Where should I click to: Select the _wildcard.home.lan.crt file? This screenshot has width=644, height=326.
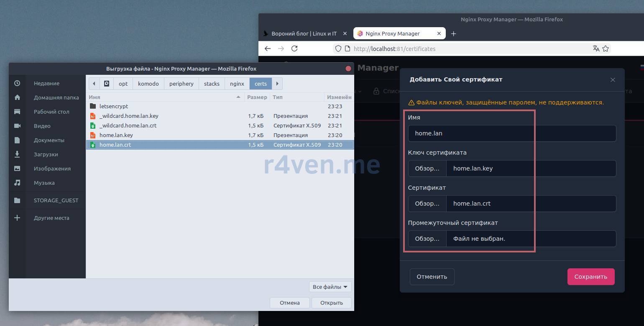(128, 125)
